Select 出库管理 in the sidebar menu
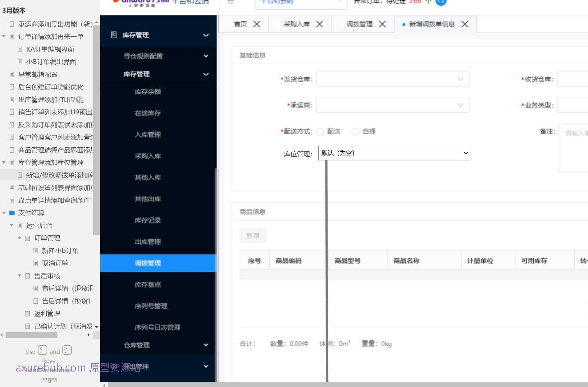Viewport: 588px width, 387px height. click(x=148, y=242)
